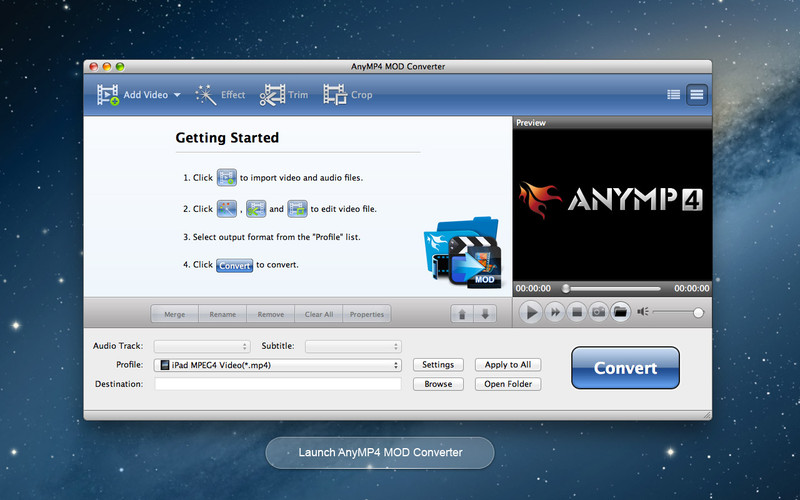The width and height of the screenshot is (800, 500).
Task: Click the preview seek progress slider
Action: 611,289
